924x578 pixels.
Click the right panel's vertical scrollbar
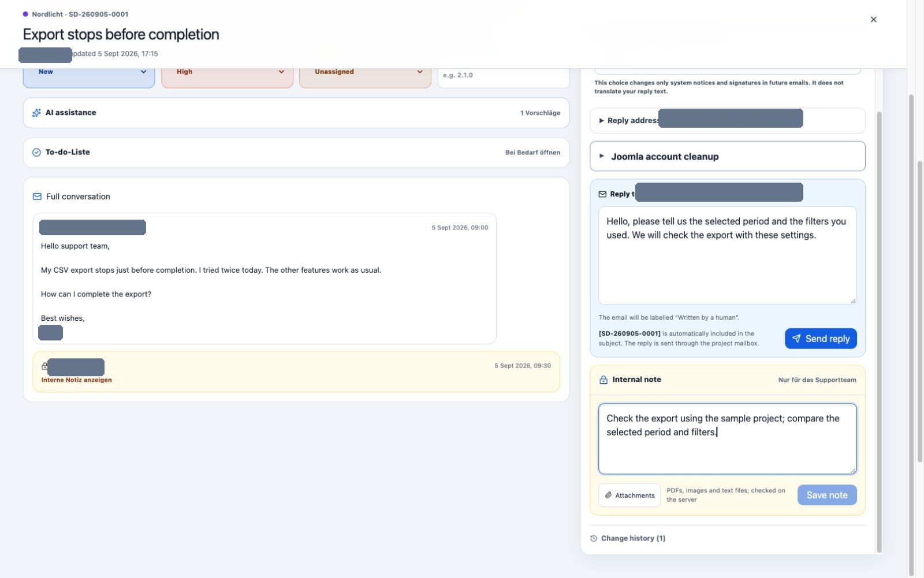880,332
